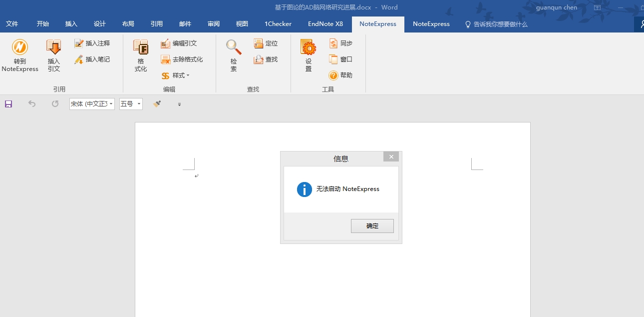Viewport: 644px width, 317px height.
Task: Open the 检索 search tool
Action: pos(234,56)
